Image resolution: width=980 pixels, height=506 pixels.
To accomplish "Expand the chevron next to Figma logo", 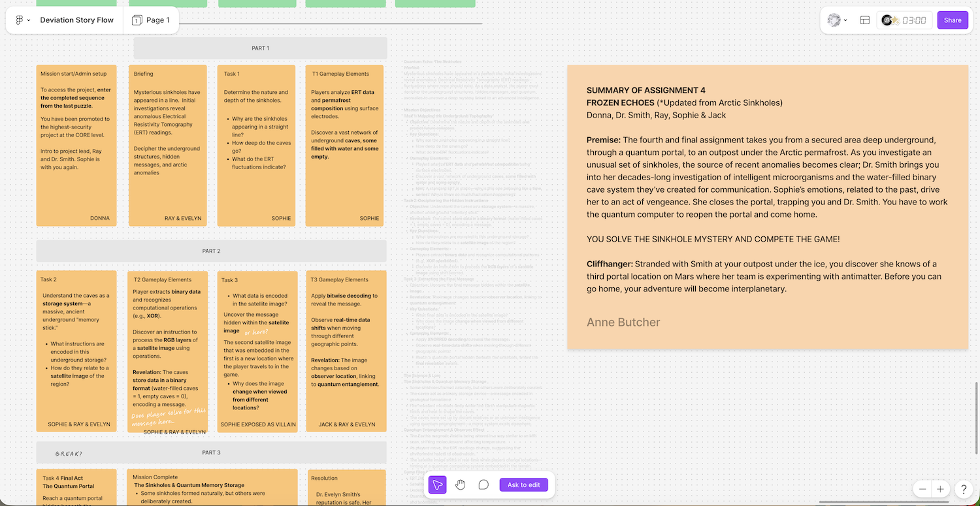I will click(29, 20).
